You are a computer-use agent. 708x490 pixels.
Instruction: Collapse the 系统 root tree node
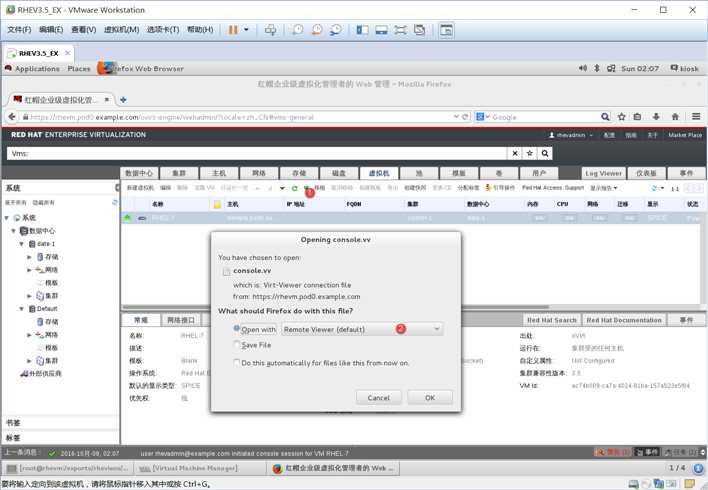coord(6,218)
